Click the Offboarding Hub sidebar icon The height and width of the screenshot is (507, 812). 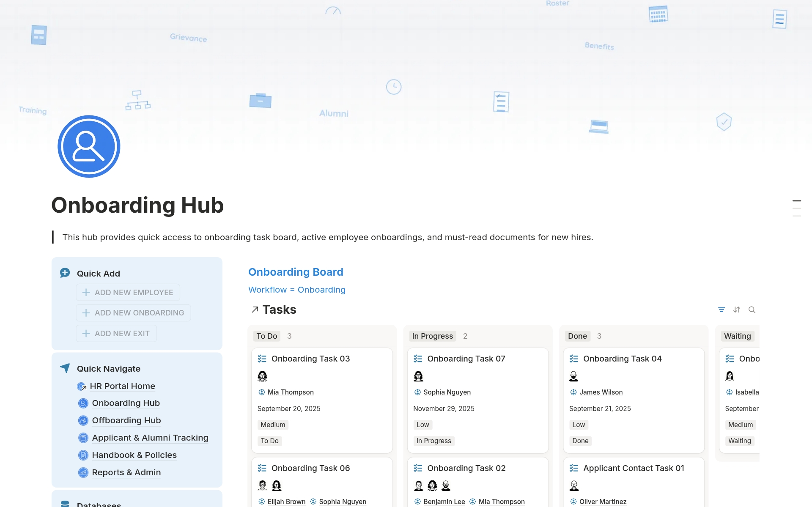[x=83, y=421]
